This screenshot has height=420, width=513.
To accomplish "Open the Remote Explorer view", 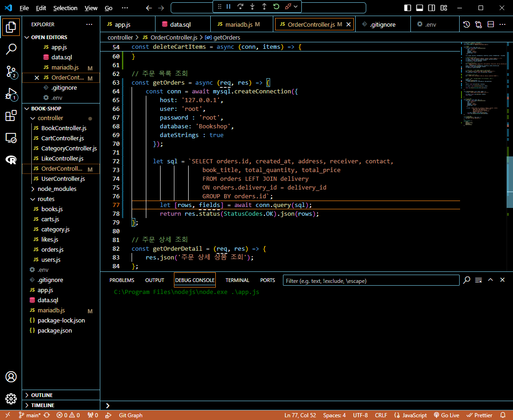I will 11,138.
